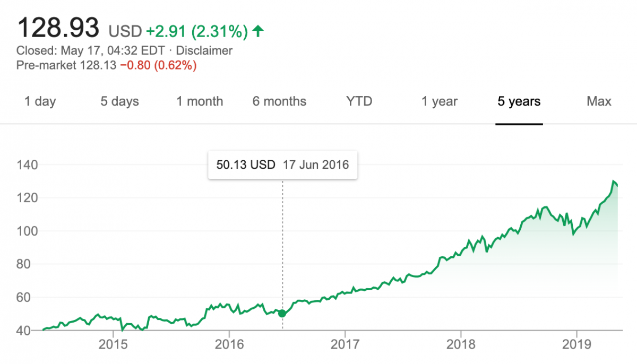Click the 50.13 USD tooltip box
The width and height of the screenshot is (637, 364).
tap(282, 164)
